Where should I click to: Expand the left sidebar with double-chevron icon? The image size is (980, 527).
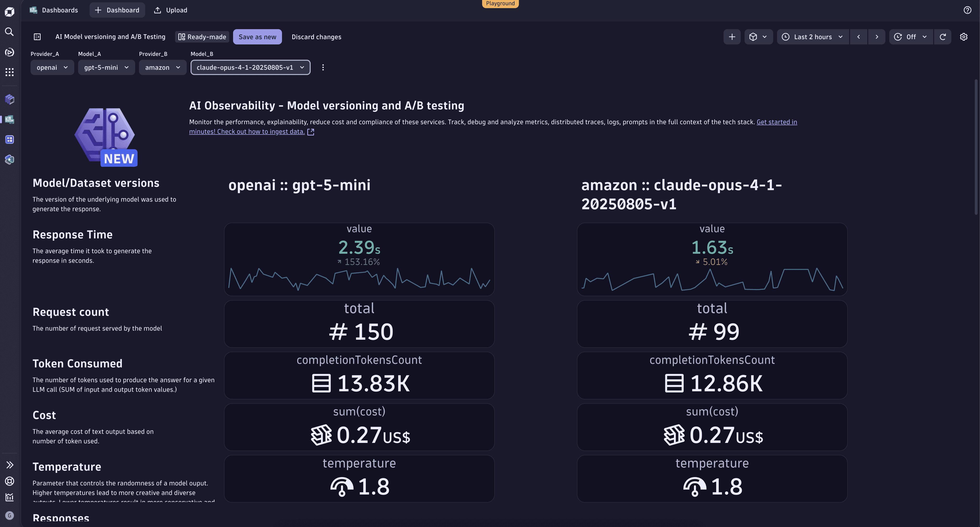pyautogui.click(x=10, y=465)
